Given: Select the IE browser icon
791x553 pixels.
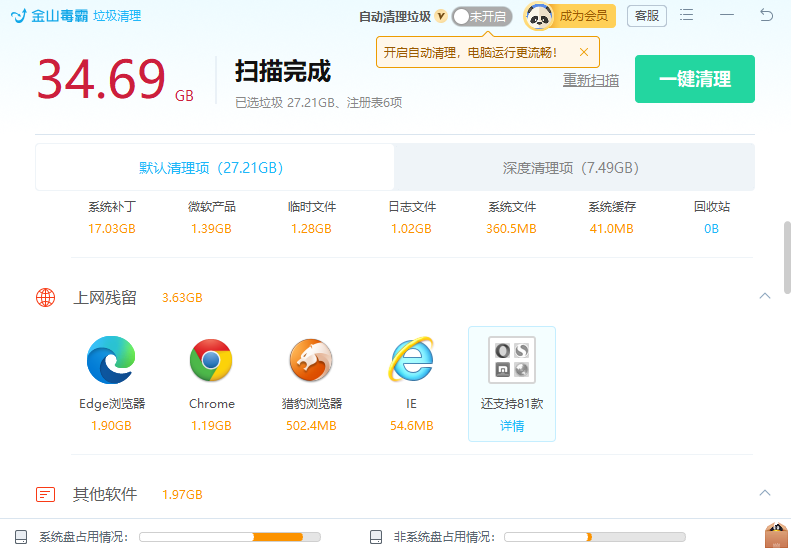Looking at the screenshot, I should pos(411,359).
